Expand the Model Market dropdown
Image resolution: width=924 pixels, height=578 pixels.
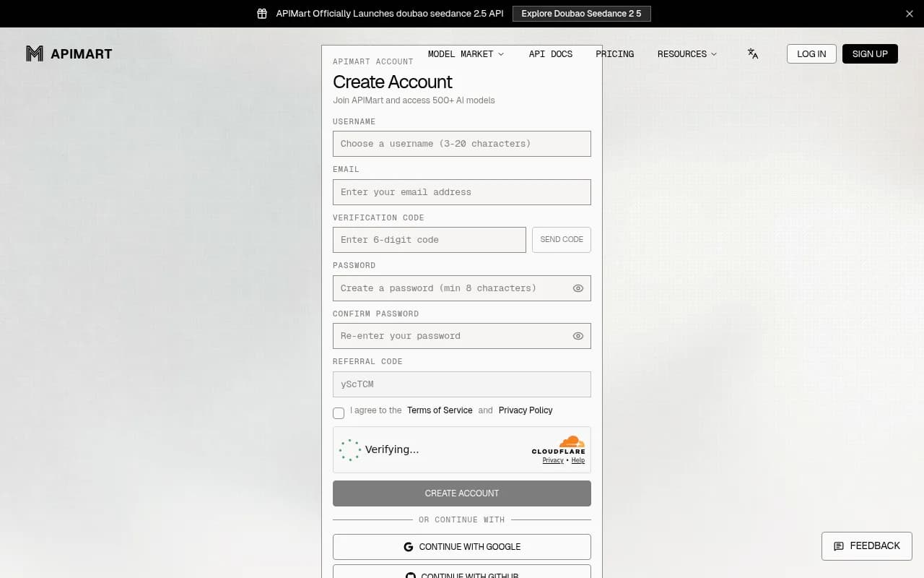pyautogui.click(x=466, y=54)
